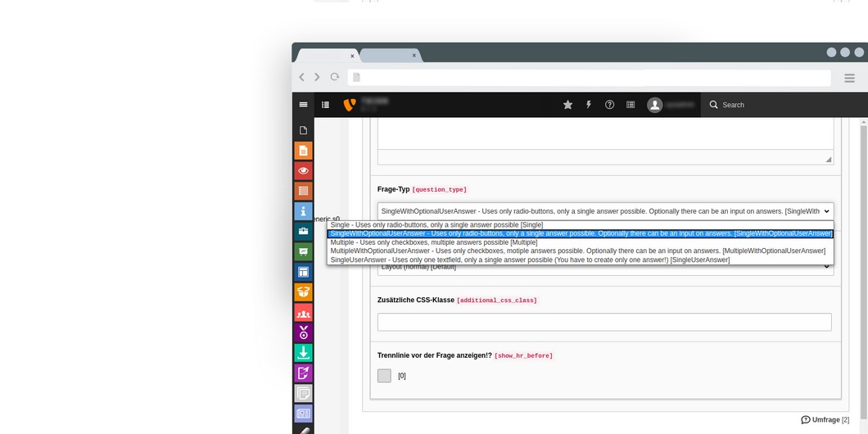Image resolution: width=868 pixels, height=434 pixels.
Task: Open the Layout (normal) dropdown
Action: coord(606,267)
